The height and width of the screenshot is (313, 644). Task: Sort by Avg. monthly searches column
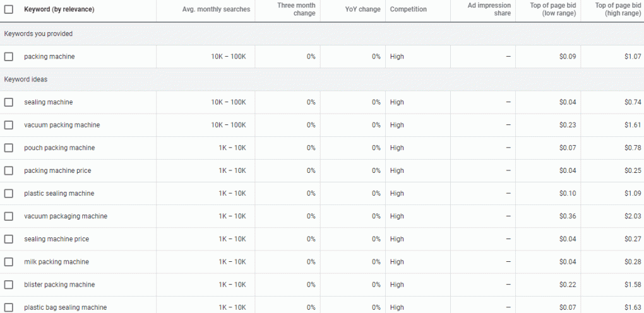216,9
